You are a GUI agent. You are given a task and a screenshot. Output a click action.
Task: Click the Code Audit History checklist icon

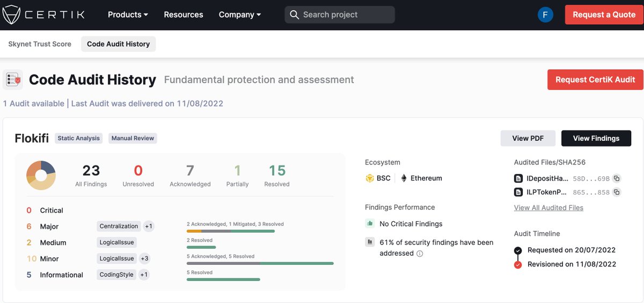(13, 80)
